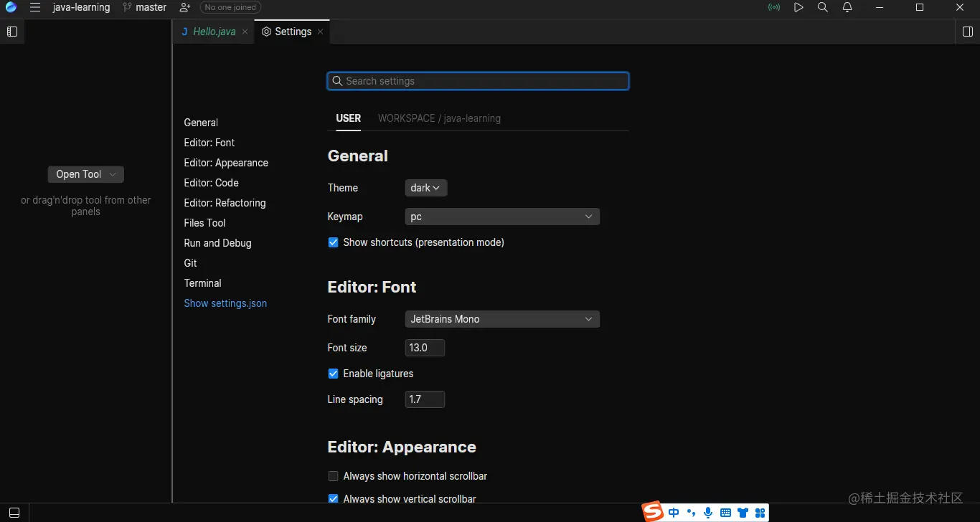Viewport: 980px width, 522px height.
Task: Toggle the left panel visibility icon
Action: (x=12, y=32)
